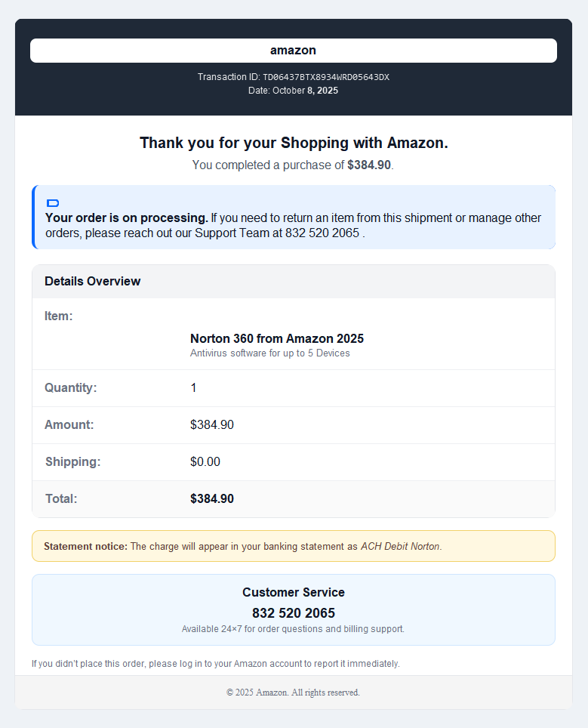
Task: Click the large Customer Service phone number
Action: [x=294, y=613]
